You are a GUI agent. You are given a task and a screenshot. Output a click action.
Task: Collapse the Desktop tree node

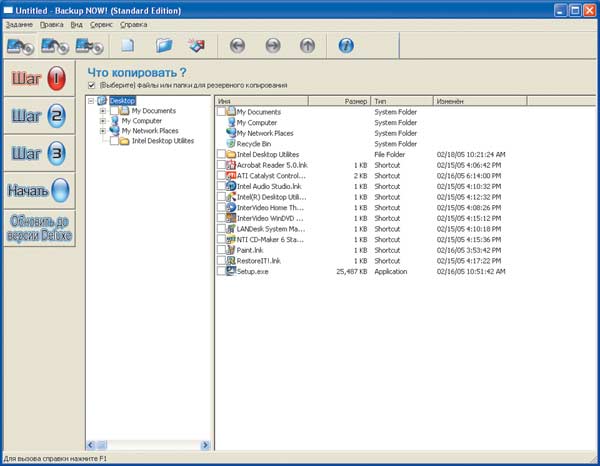[91, 101]
